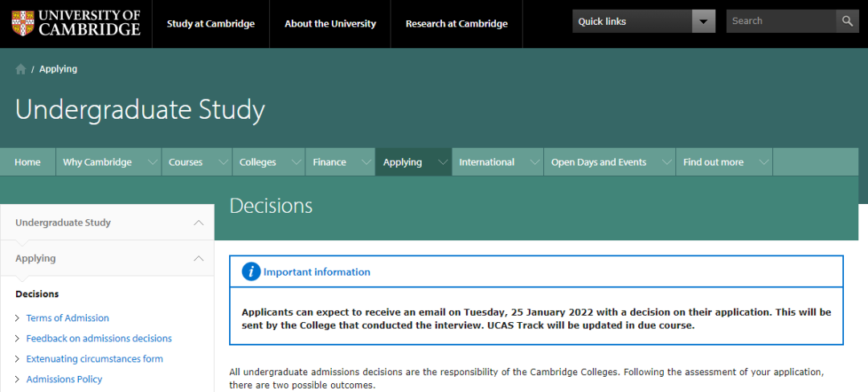
Task: Expand the Courses menu chevron
Action: pos(223,162)
